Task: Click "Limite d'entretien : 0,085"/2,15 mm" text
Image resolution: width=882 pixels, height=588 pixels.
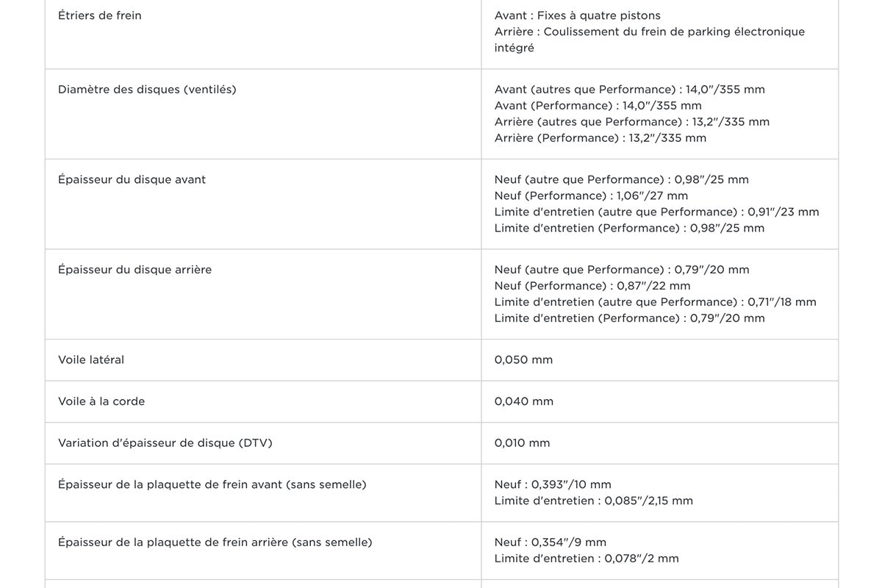Action: tap(593, 501)
